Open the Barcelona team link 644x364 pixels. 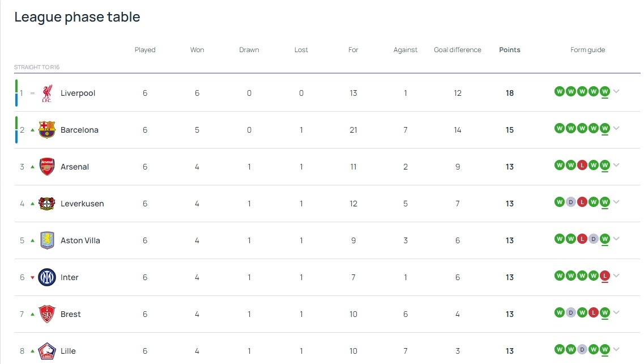coord(79,130)
